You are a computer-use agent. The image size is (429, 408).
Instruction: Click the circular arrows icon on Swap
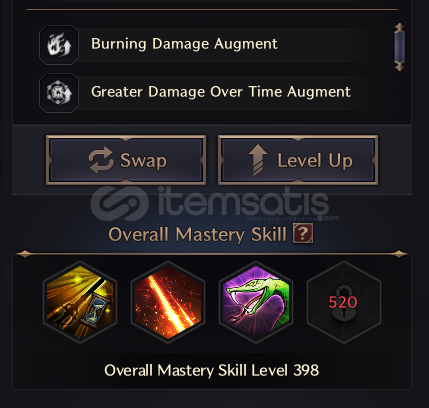(101, 160)
